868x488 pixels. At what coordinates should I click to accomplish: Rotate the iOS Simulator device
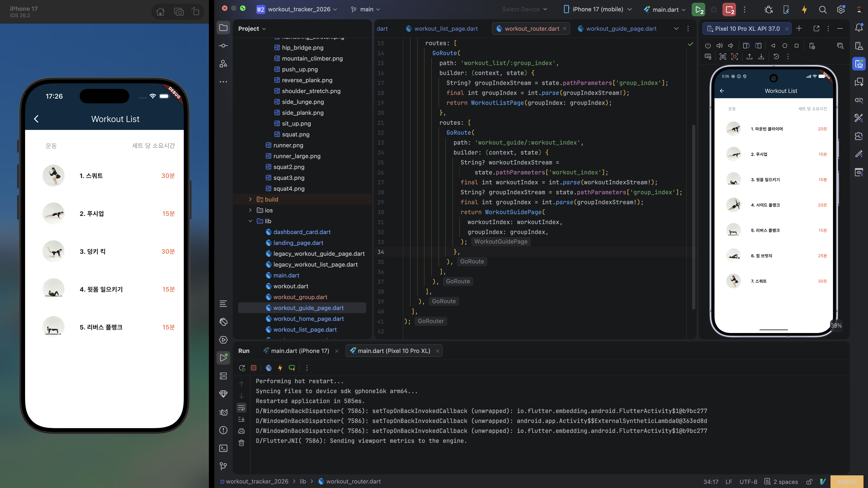click(x=196, y=12)
